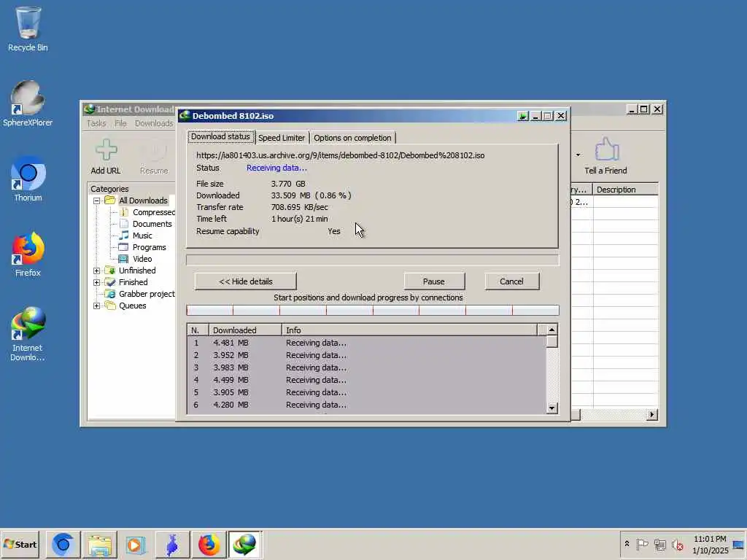Open the Firefox desktop shortcut
Screen dimensions: 747x560
(28, 254)
